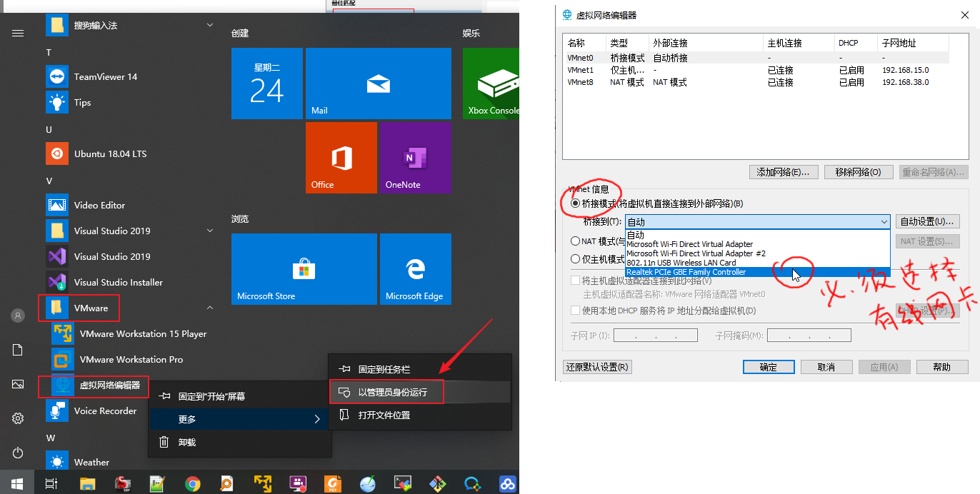Viewport: 980px width, 494px height.
Task: Expand the 搜狗输入法 folder
Action: coord(210,25)
